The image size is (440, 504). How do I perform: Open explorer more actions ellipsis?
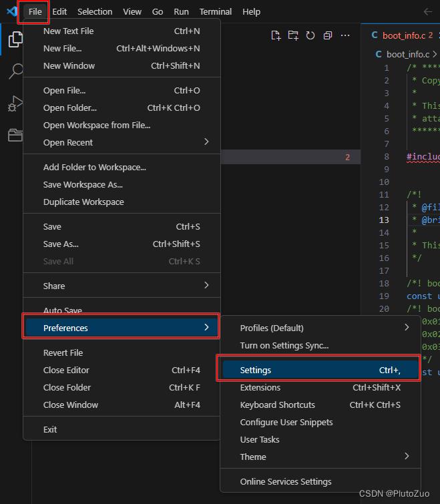345,35
